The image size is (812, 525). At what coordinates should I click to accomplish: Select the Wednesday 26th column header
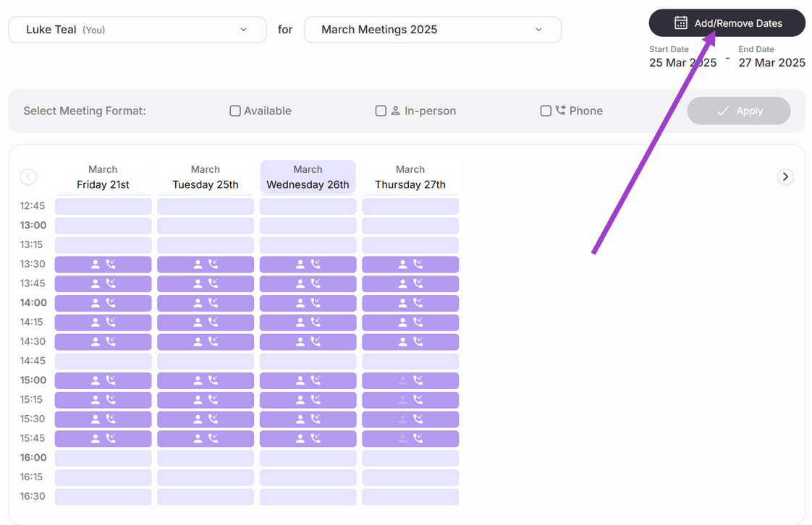pos(308,177)
